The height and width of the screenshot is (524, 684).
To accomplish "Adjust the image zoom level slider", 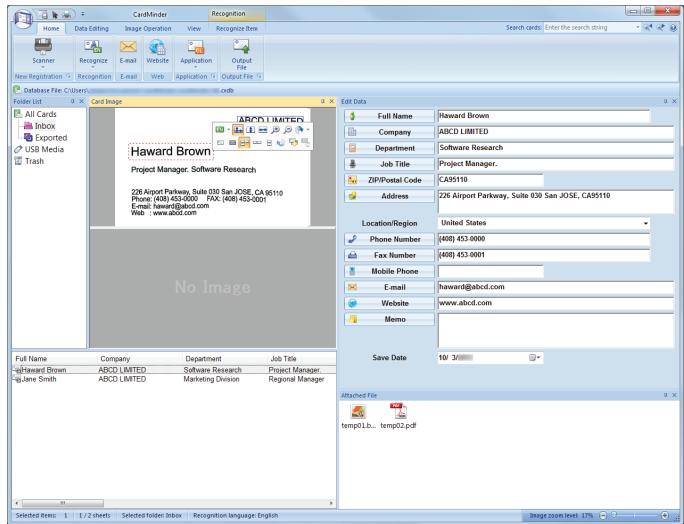I will pos(615,516).
